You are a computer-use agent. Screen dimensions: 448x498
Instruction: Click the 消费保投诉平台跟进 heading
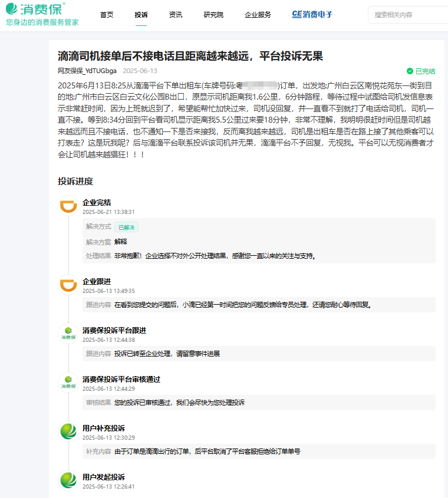tap(114, 330)
